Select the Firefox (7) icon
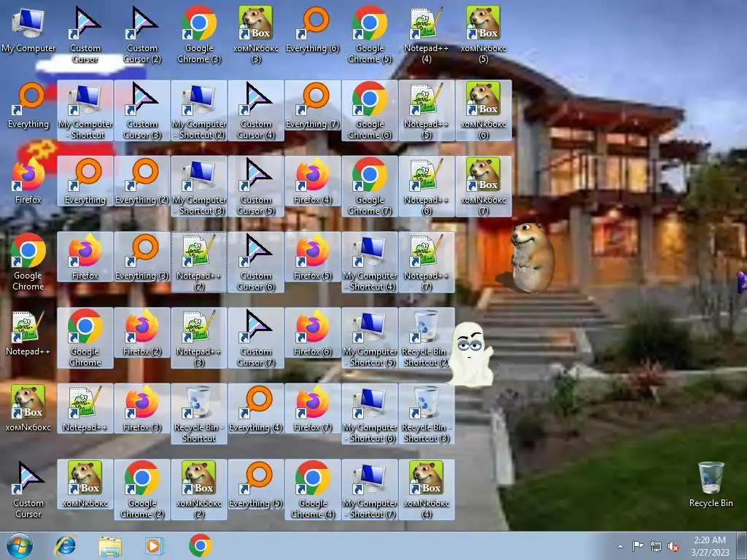This screenshot has width=747, height=560. pos(312,408)
